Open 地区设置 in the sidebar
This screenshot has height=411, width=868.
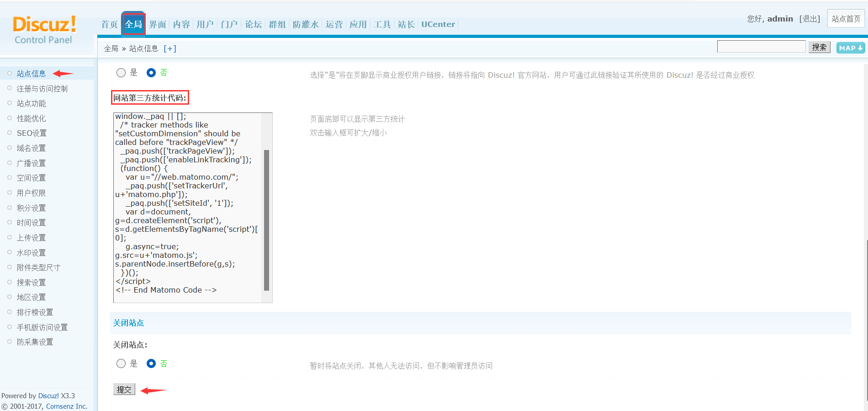pos(32,297)
